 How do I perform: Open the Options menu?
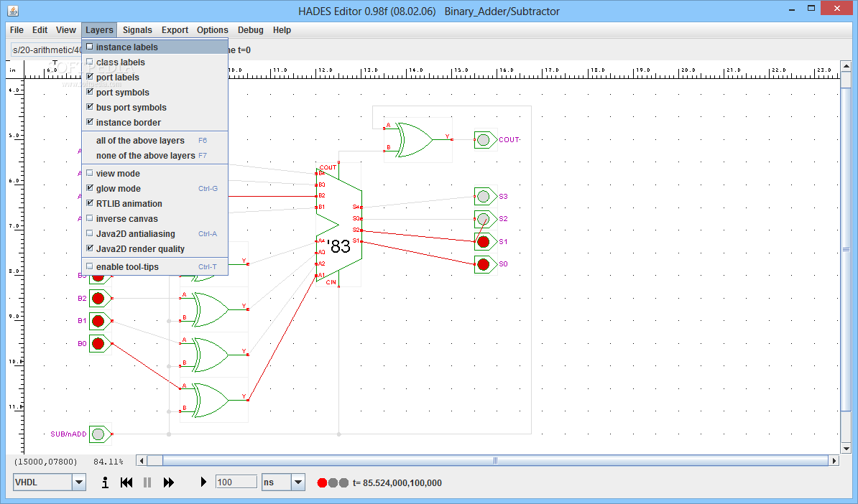[212, 30]
